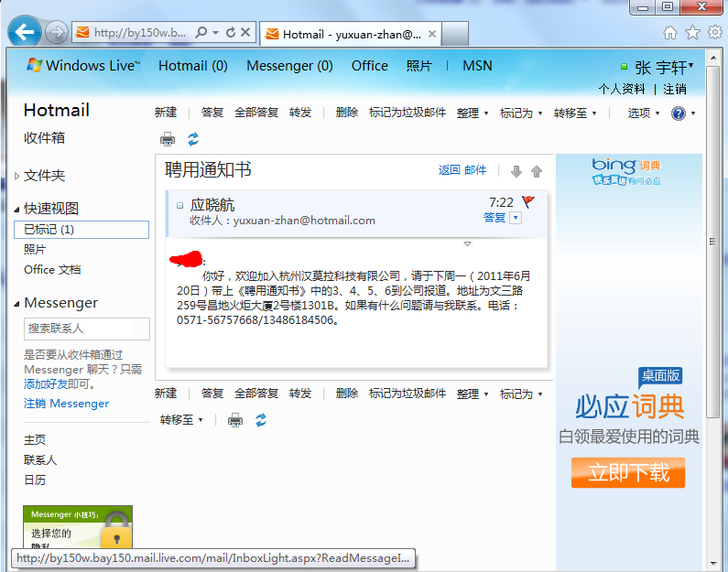Viewport: 728px width, 572px height.
Task: Expand the 文件夹 tree section
Action: click(x=16, y=176)
